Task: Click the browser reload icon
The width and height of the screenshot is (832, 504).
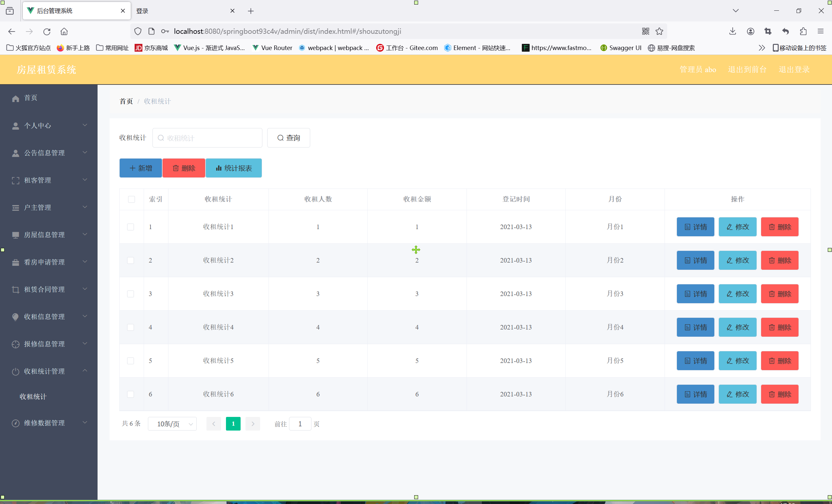Action: point(47,32)
